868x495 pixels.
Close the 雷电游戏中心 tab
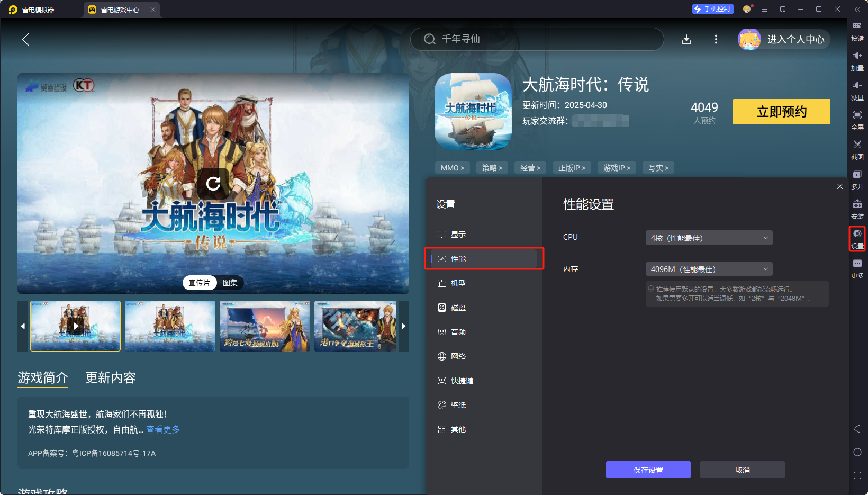[x=153, y=10]
